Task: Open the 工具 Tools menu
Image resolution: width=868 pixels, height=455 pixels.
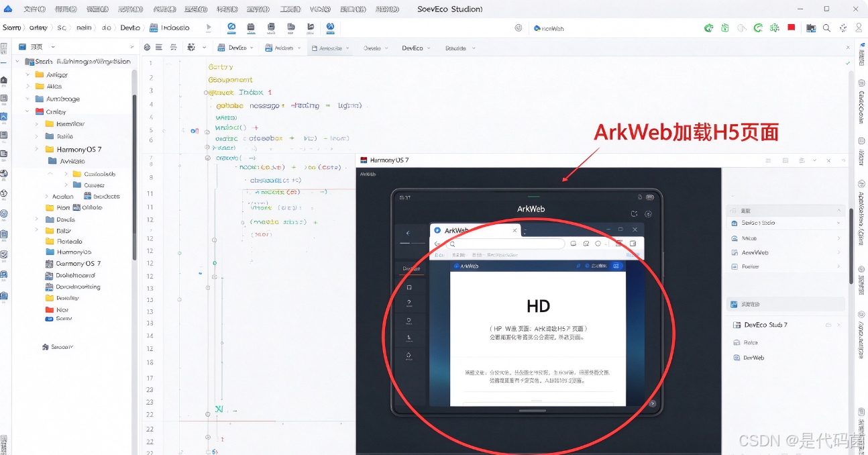Action: 290,9
